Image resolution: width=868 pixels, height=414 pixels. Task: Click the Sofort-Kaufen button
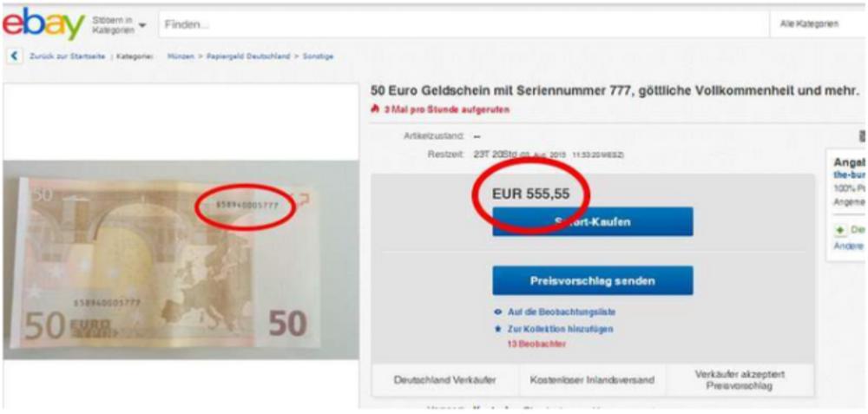click(592, 222)
